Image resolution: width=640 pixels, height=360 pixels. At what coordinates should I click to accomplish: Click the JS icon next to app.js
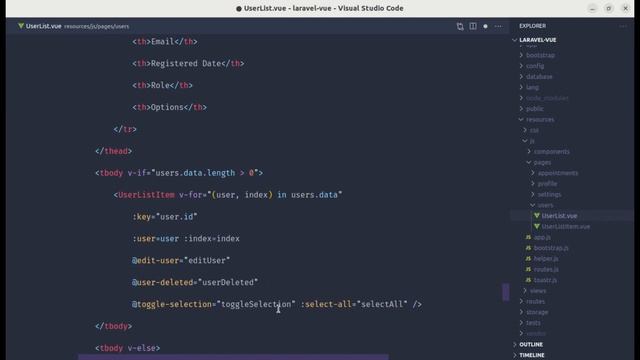tap(529, 237)
